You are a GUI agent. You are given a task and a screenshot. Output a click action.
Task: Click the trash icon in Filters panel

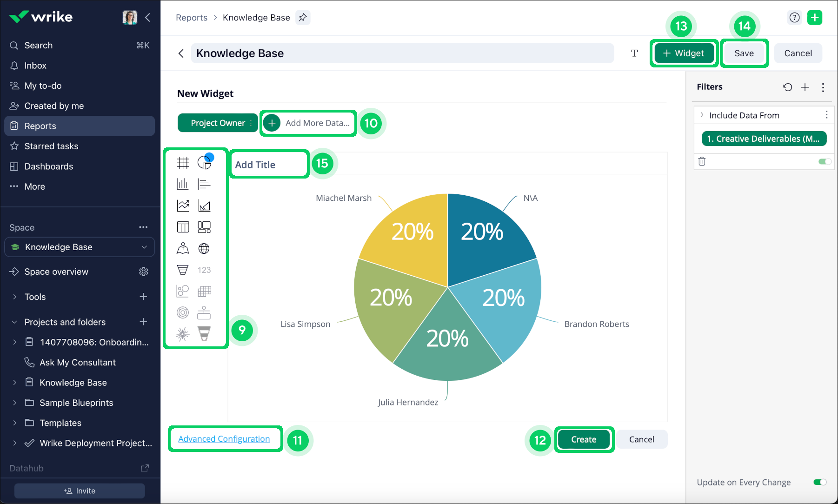(x=702, y=161)
